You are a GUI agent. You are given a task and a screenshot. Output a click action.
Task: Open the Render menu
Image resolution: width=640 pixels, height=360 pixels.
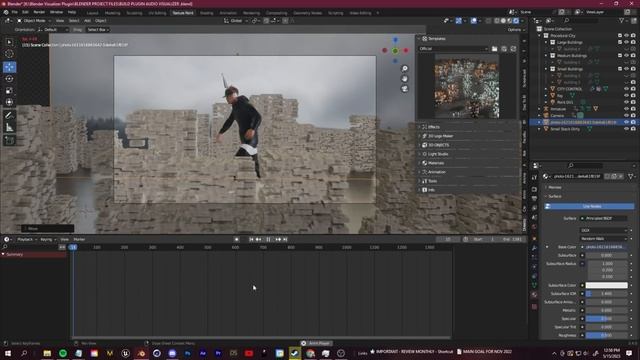[x=39, y=12]
